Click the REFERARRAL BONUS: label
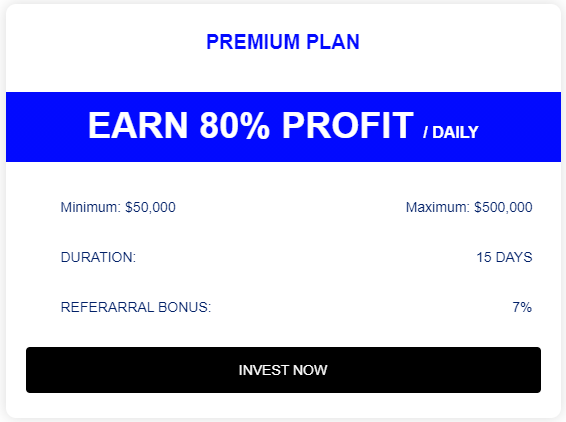 136,307
